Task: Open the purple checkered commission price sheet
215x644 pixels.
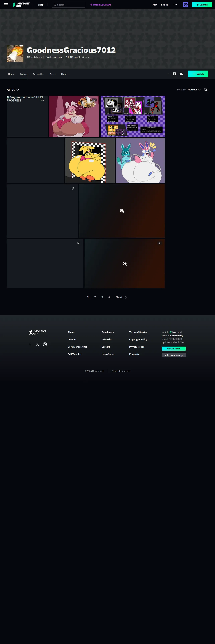Action: pyautogui.click(x=133, y=116)
